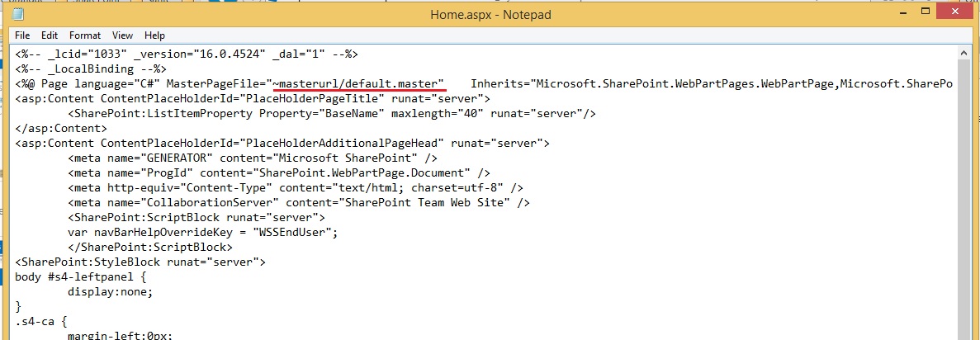Click the navBarHelpOverrideKey line
Viewport: 980px width, 340px height.
coord(203,233)
